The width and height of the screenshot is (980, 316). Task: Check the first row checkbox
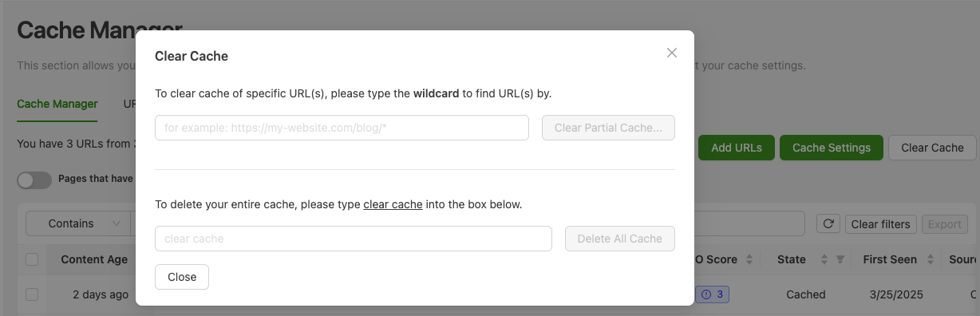[x=32, y=294]
